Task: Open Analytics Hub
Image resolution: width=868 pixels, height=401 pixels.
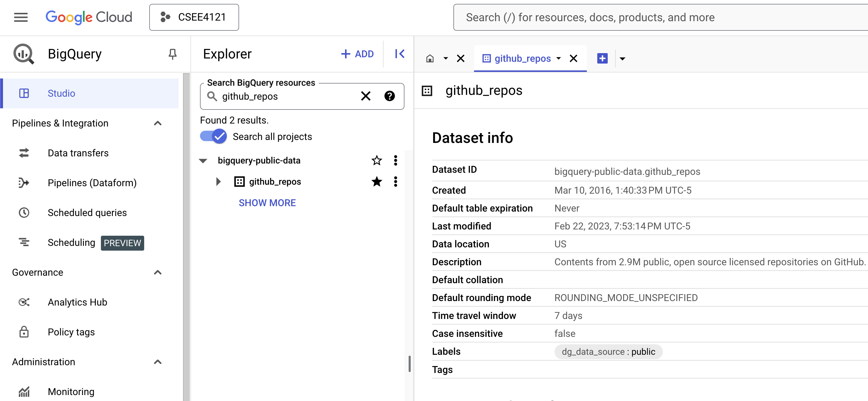Action: coord(77,302)
